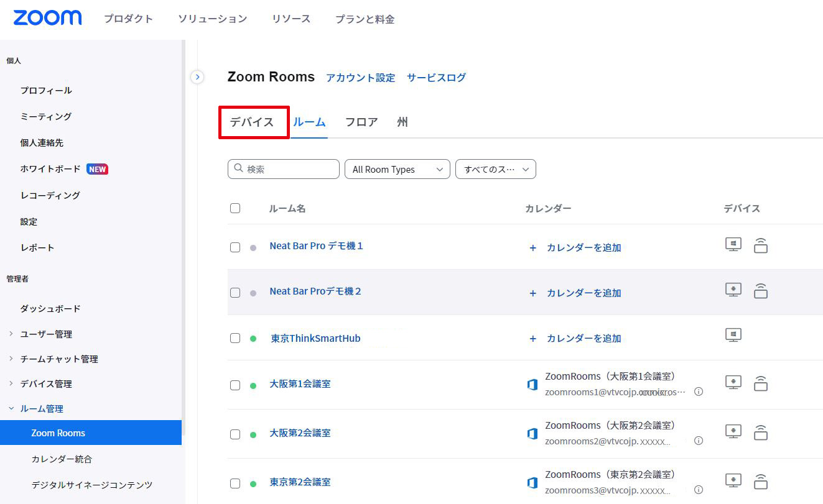This screenshot has height=504, width=823.
Task: Switch to the 州 tab
Action: click(402, 122)
